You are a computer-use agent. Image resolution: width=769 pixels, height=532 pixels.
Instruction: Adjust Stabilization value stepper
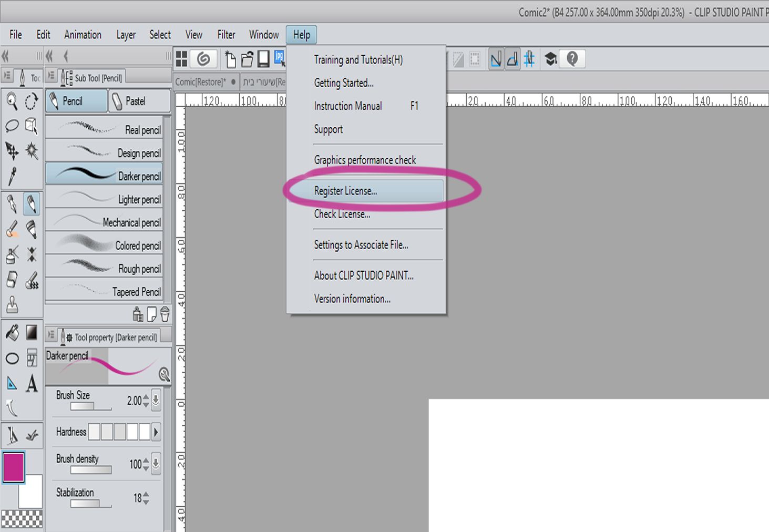click(x=146, y=498)
